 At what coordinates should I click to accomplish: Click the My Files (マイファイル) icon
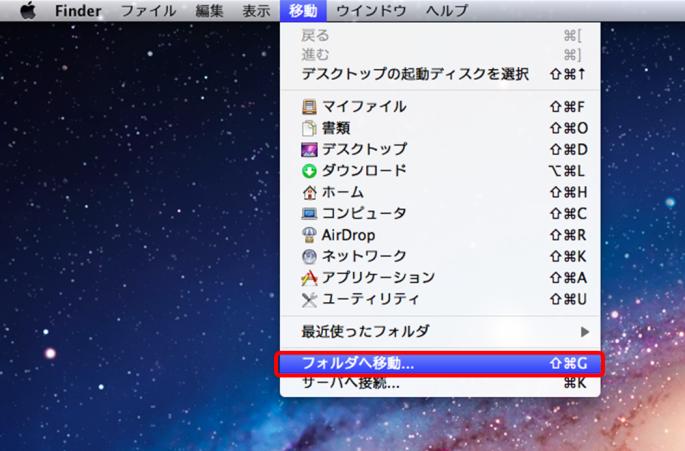309,106
